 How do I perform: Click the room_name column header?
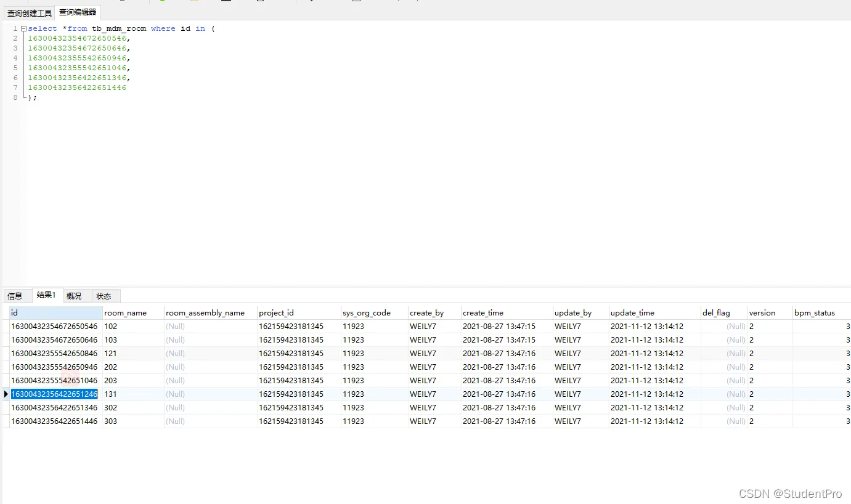click(133, 313)
